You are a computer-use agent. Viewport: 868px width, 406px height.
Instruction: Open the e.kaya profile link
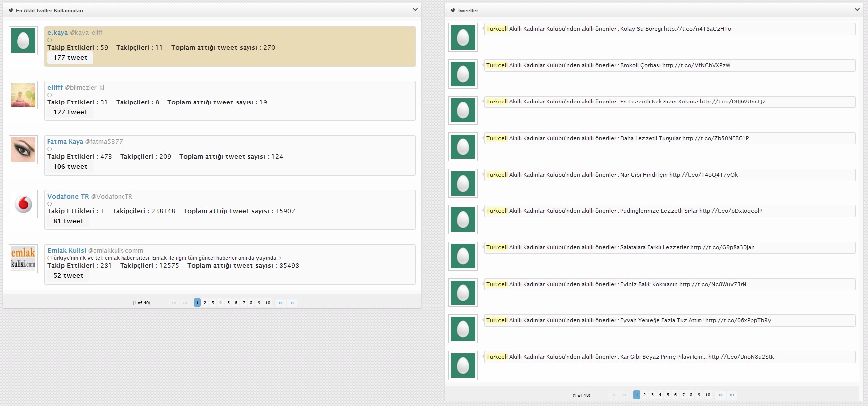click(x=57, y=32)
